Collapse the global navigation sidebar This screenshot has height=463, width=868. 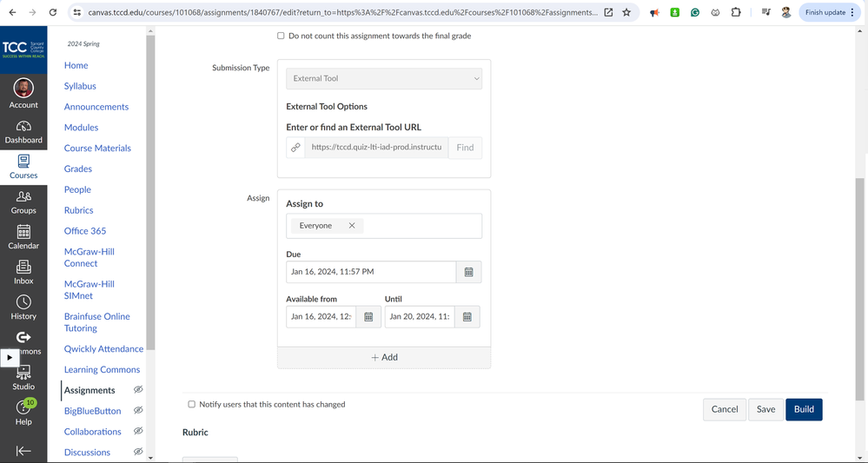[23, 450]
